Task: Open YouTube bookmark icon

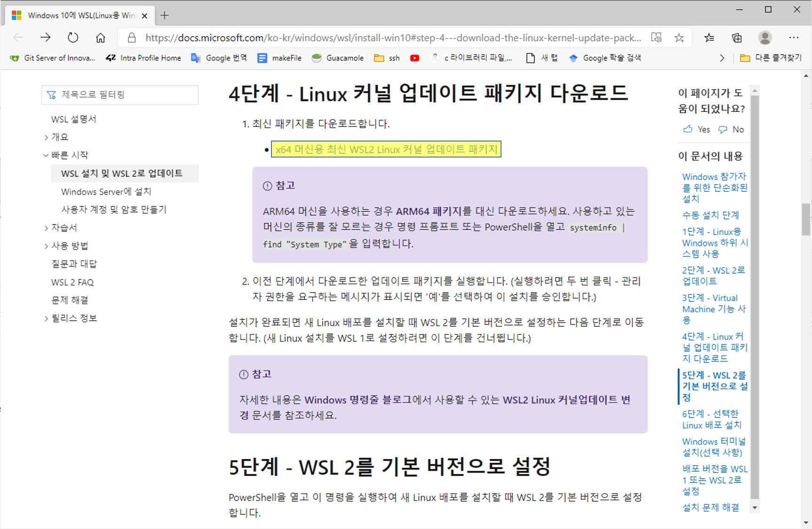Action: point(414,58)
